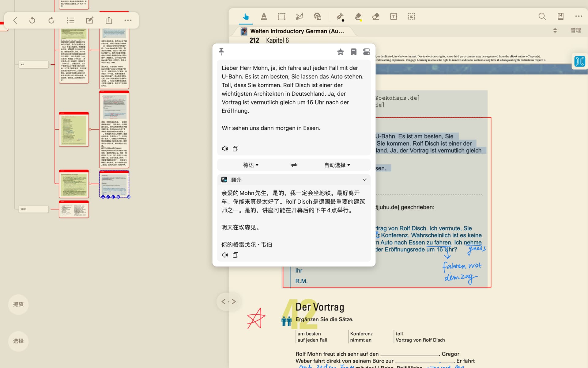Screen dimensions: 588x368
Task: Select the word list card beside 'word' node
Action: click(x=74, y=209)
